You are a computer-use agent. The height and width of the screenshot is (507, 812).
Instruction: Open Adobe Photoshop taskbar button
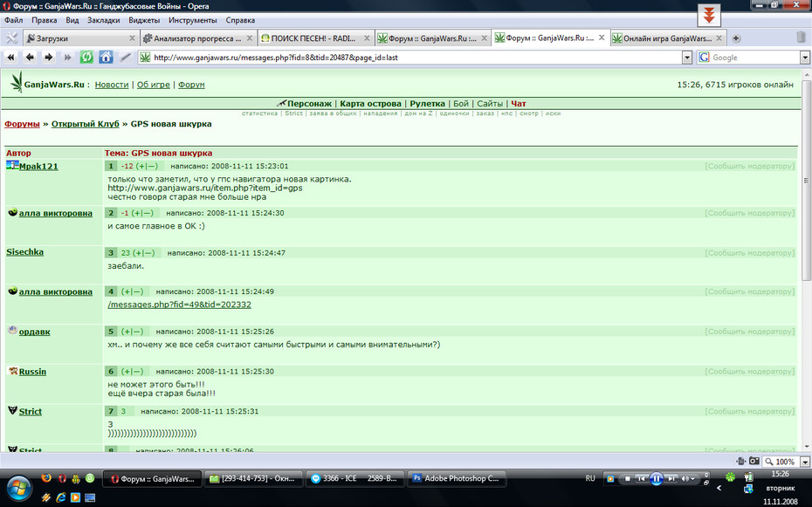(x=456, y=478)
